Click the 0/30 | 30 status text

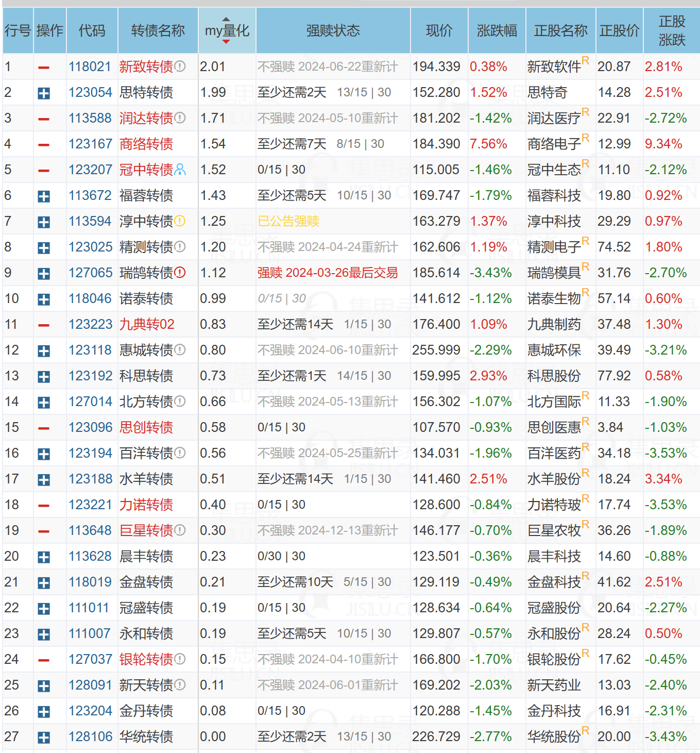tap(281, 556)
